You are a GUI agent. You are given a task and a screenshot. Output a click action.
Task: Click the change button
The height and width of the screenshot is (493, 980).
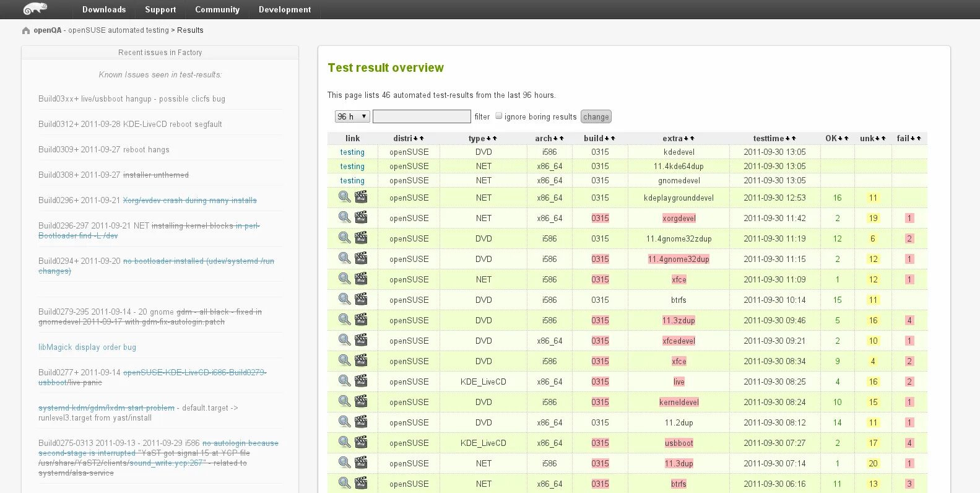pos(596,116)
